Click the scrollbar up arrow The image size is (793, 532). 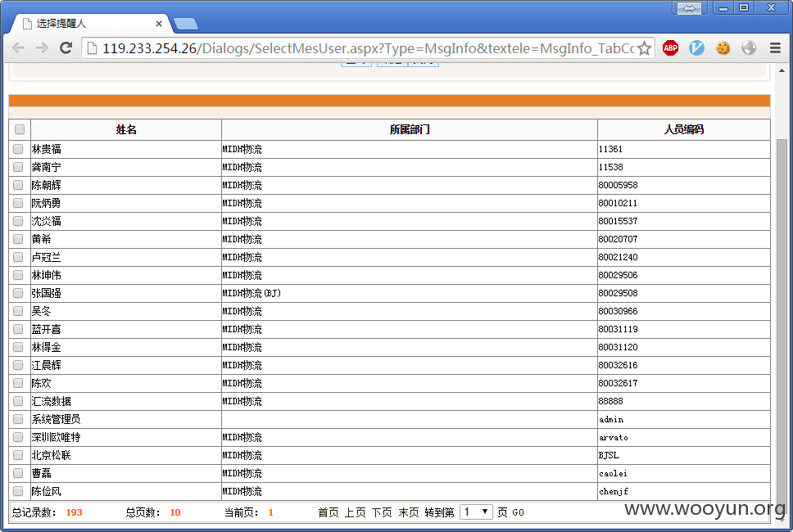click(x=782, y=70)
